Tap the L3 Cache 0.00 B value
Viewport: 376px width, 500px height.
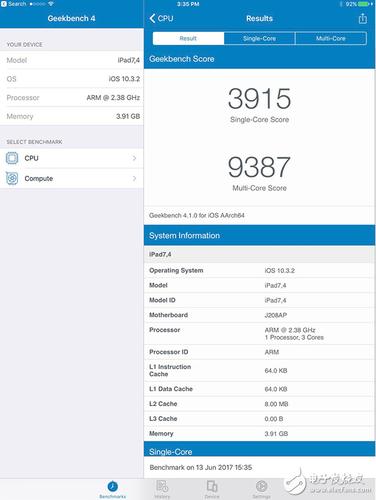[274, 419]
